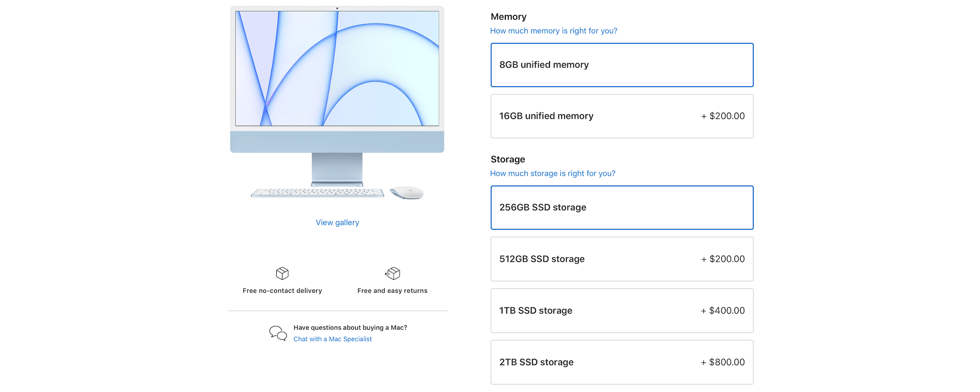Open the 'How much storage is right for you?' link
The height and width of the screenshot is (392, 980).
pyautogui.click(x=552, y=173)
